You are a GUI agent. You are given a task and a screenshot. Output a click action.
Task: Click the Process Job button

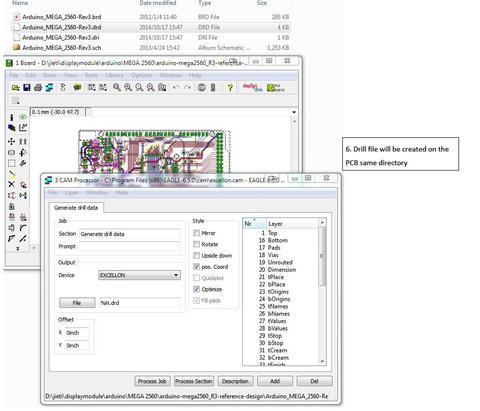152,381
